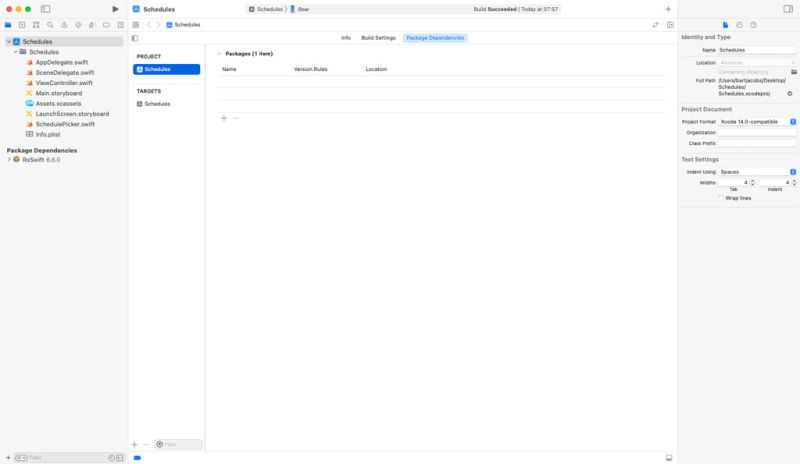Open AppDelegate.swift

tap(61, 62)
